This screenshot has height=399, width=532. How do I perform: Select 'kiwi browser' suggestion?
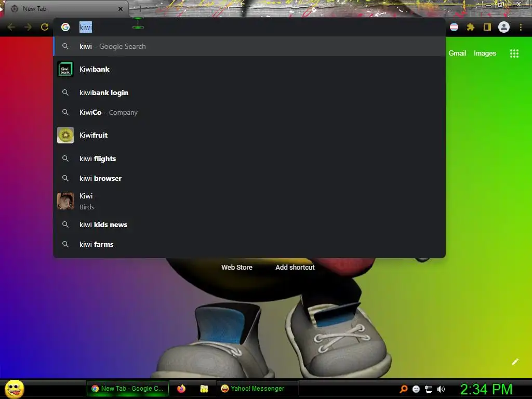249,178
